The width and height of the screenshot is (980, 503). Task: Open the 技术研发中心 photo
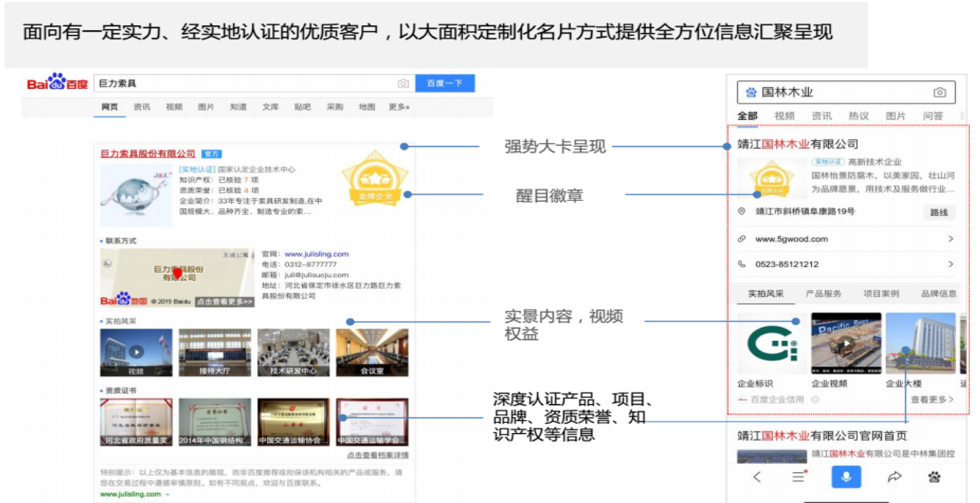click(x=294, y=353)
